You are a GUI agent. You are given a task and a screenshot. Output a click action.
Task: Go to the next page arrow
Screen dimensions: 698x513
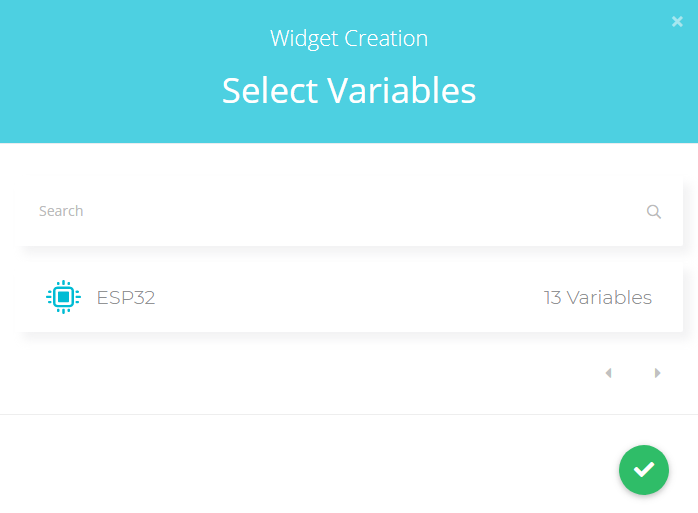tap(657, 373)
